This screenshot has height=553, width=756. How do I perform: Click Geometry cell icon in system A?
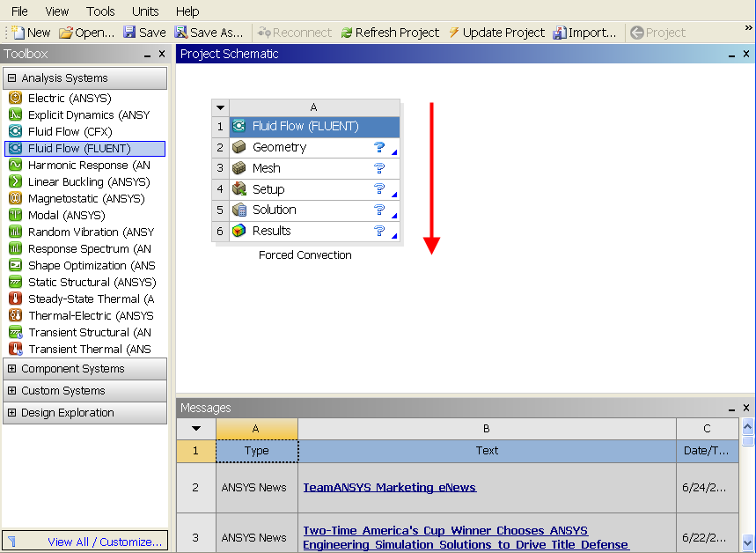[x=239, y=147]
